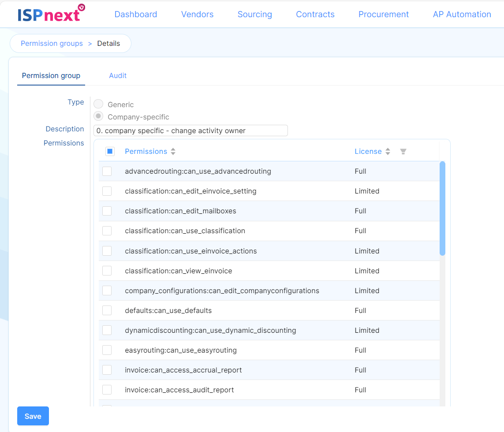Check invoice:can_access_accrual_report permission
Image resolution: width=504 pixels, height=432 pixels.
107,370
